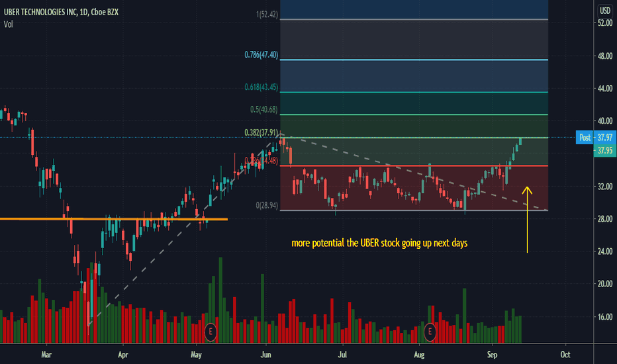Image resolution: width=617 pixels, height=364 pixels.
Task: Click the Mar label on time axis
Action: click(46, 355)
